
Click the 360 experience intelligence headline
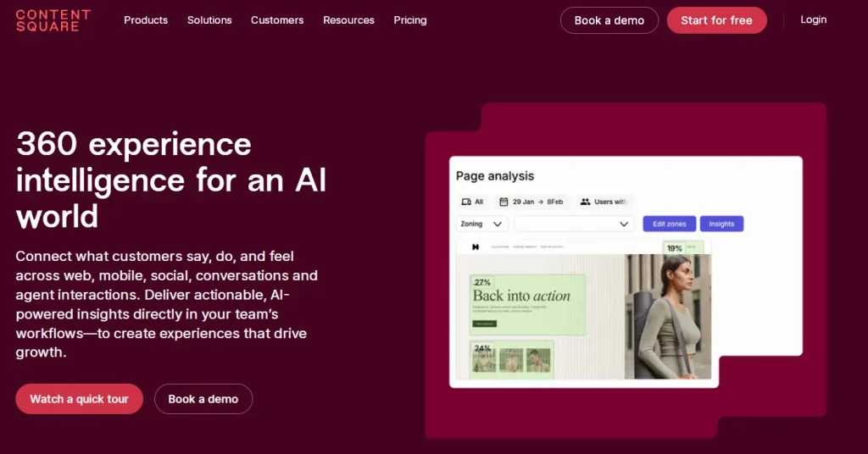coord(171,180)
